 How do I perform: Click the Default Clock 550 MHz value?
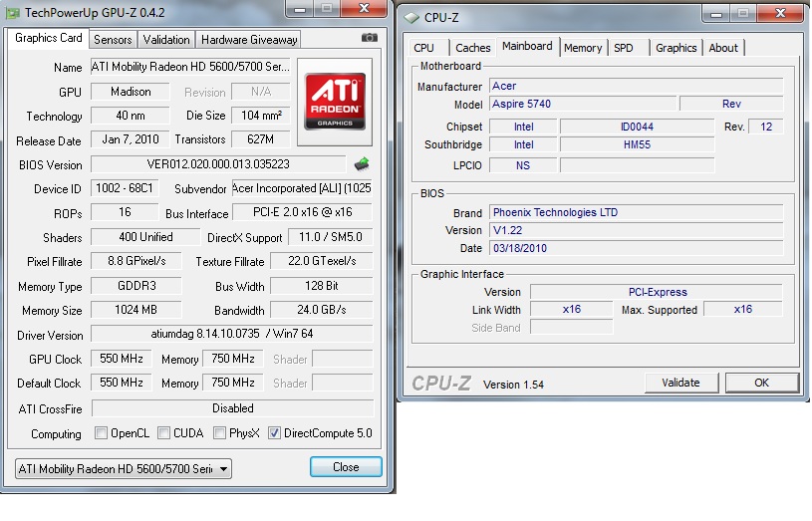[122, 383]
